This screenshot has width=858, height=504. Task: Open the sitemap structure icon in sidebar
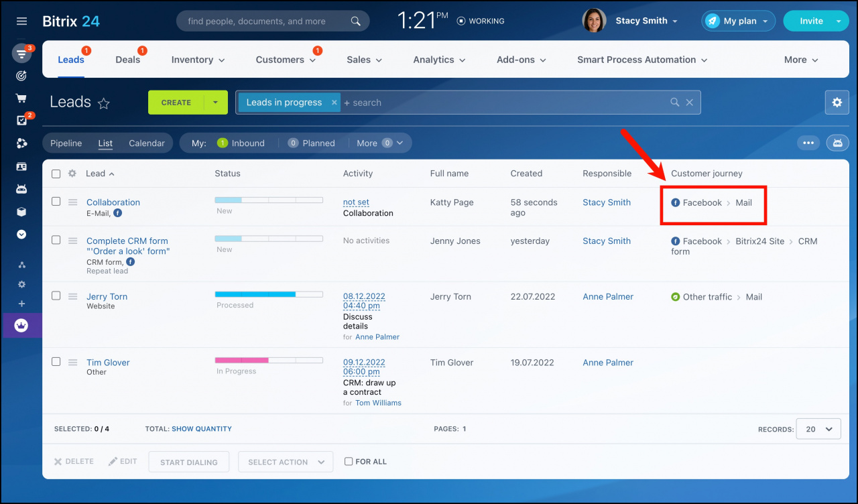pos(21,265)
